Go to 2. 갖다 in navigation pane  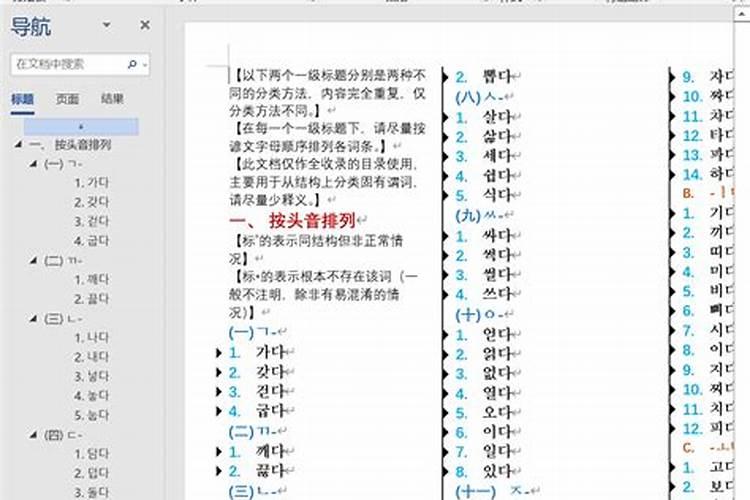pos(91,202)
